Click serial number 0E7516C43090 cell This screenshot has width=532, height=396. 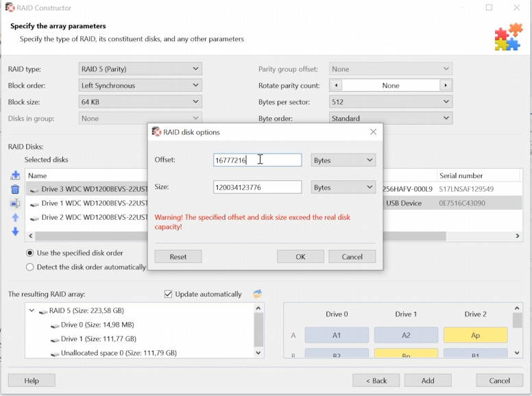(x=462, y=203)
